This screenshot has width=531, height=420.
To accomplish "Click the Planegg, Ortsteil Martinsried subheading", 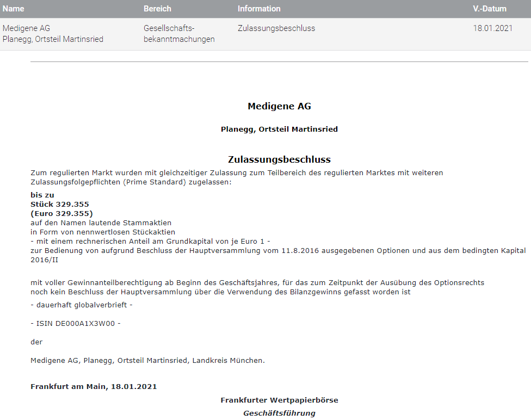I will point(279,129).
